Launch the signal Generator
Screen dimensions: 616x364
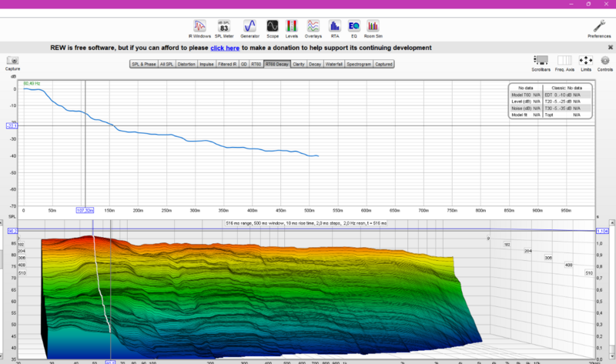[250, 25]
